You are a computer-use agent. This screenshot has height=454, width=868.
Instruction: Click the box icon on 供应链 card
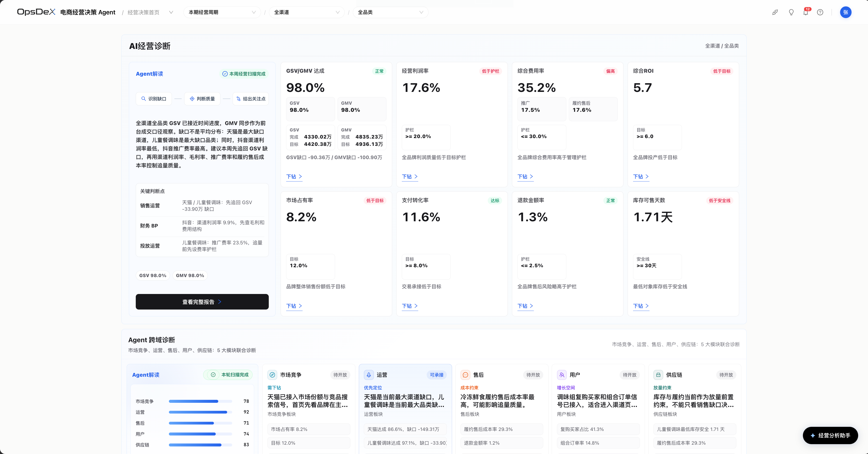[x=658, y=374]
